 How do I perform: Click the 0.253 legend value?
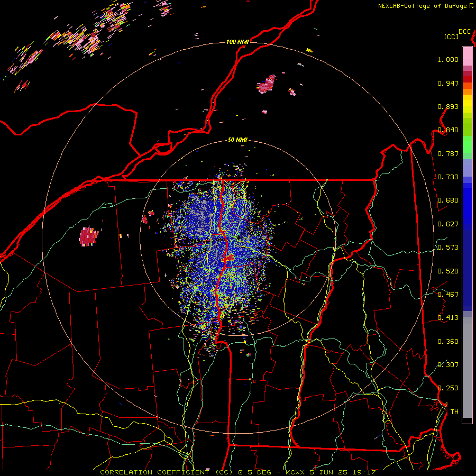point(448,388)
